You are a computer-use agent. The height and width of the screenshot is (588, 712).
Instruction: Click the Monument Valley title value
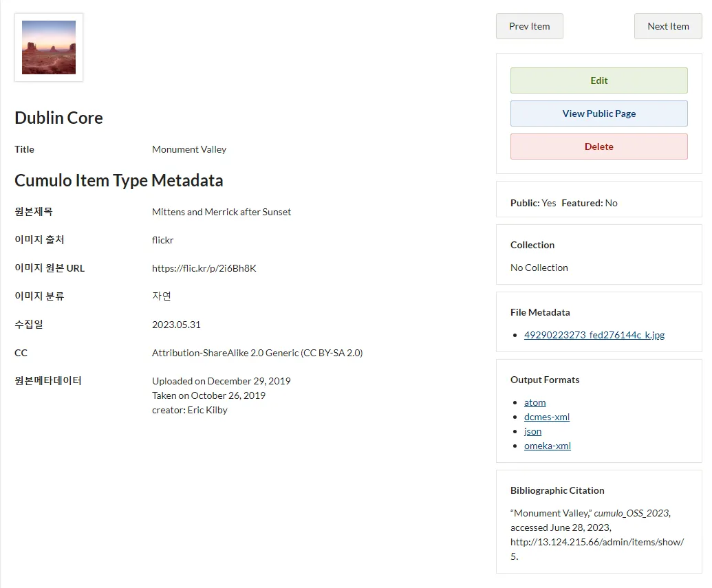188,149
